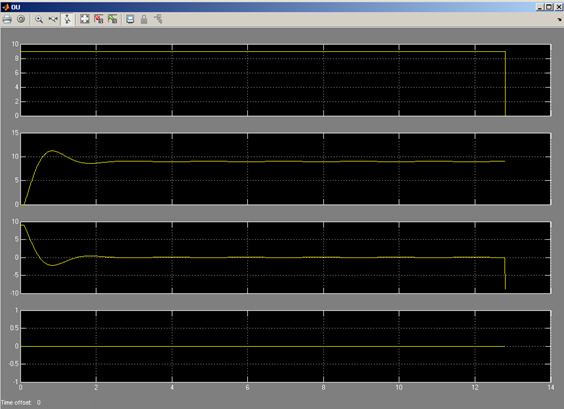Maximize the scope window
Screen dimensions: 564x409
click(549, 7)
